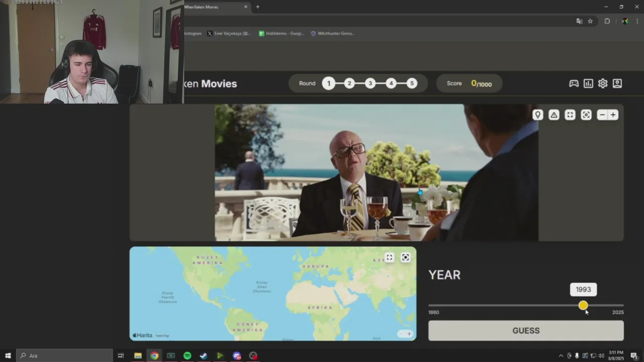Select round 4 indicator
The width and height of the screenshot is (644, 362).
(x=391, y=83)
